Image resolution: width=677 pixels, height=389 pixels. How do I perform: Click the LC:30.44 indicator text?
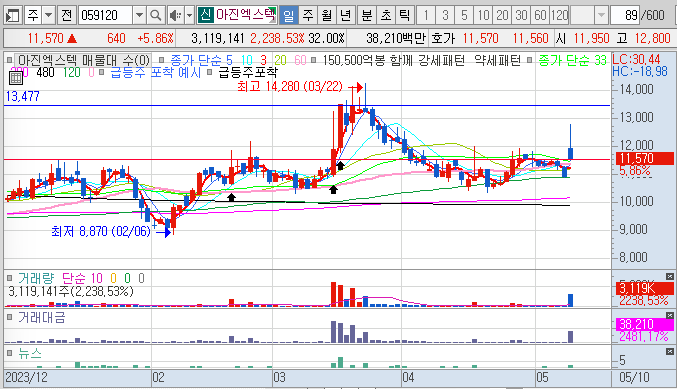(x=636, y=59)
